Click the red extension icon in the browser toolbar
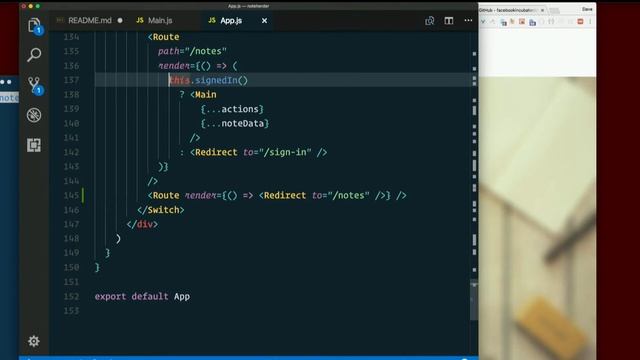Image resolution: width=640 pixels, height=360 pixels. point(580,22)
